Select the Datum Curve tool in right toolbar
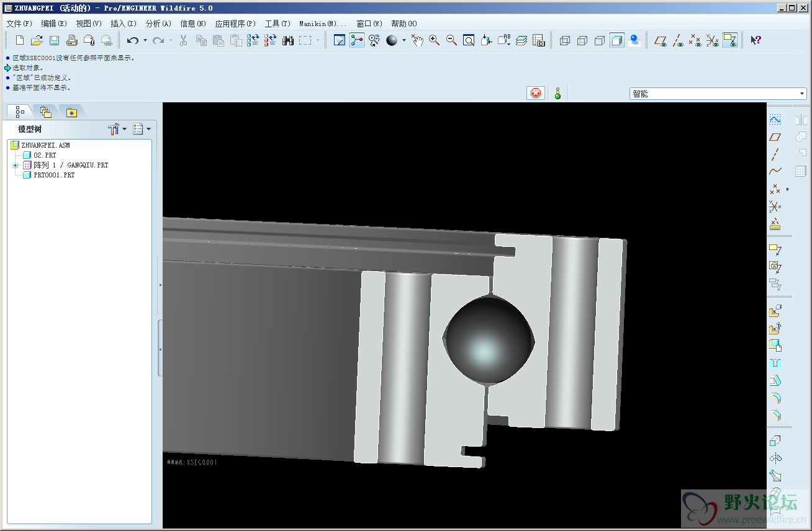Image resolution: width=812 pixels, height=531 pixels. coord(775,171)
